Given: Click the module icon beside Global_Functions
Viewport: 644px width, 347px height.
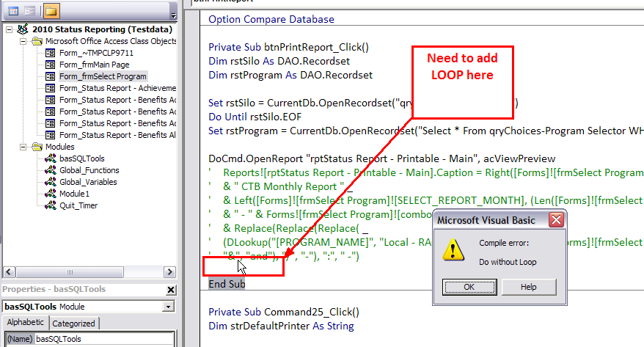Looking at the screenshot, I should click(x=50, y=170).
